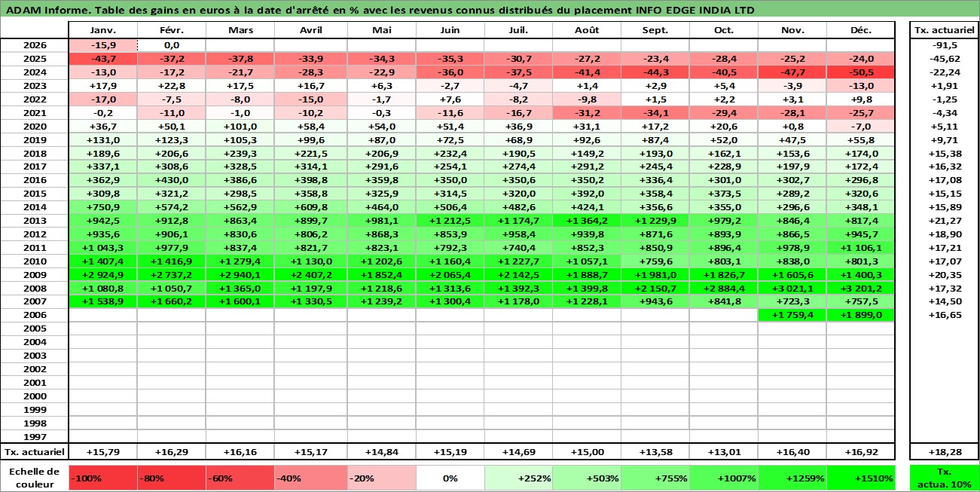Select the Juin column header
Viewport: 980px width, 492px height.
point(450,30)
